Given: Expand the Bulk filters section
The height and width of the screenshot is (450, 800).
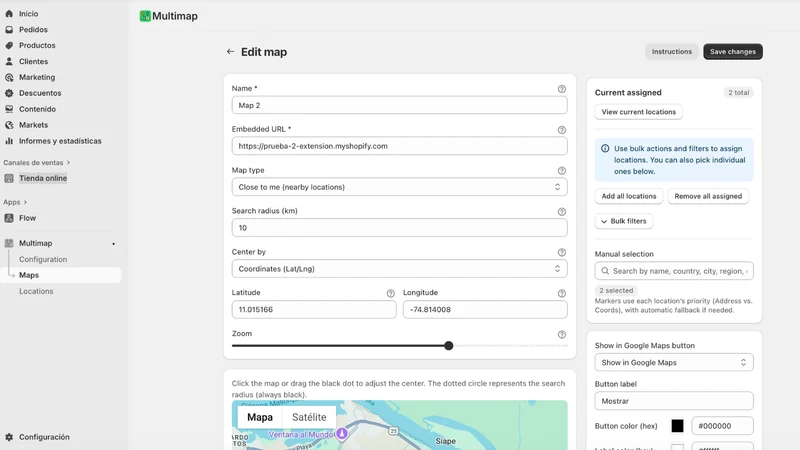Looking at the screenshot, I should 623,221.
